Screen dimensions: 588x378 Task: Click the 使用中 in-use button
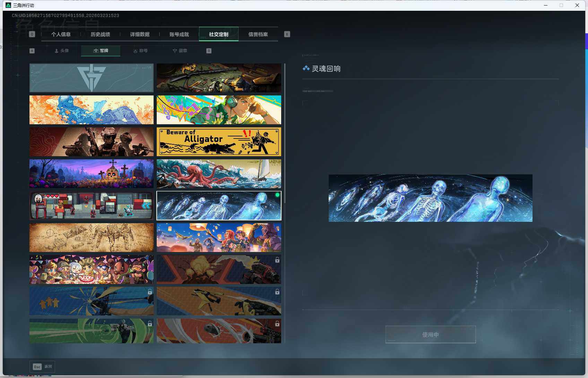pyautogui.click(x=430, y=335)
